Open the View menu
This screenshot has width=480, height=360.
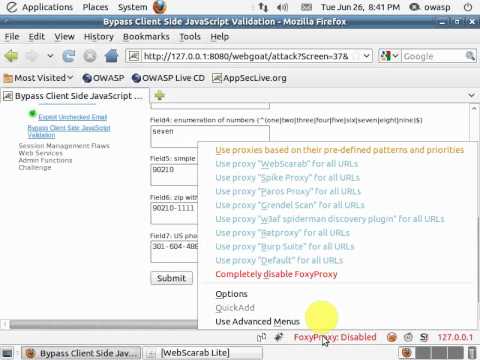pyautogui.click(x=64, y=37)
